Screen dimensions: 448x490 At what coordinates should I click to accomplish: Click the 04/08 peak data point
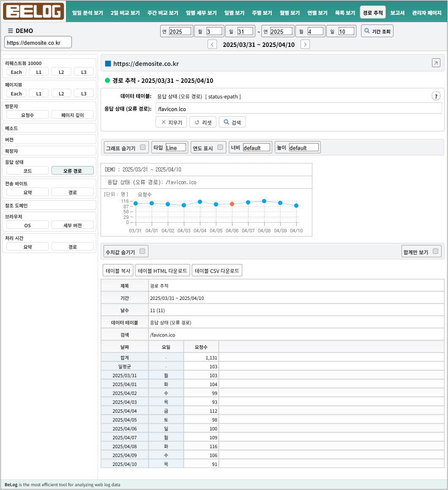264,201
